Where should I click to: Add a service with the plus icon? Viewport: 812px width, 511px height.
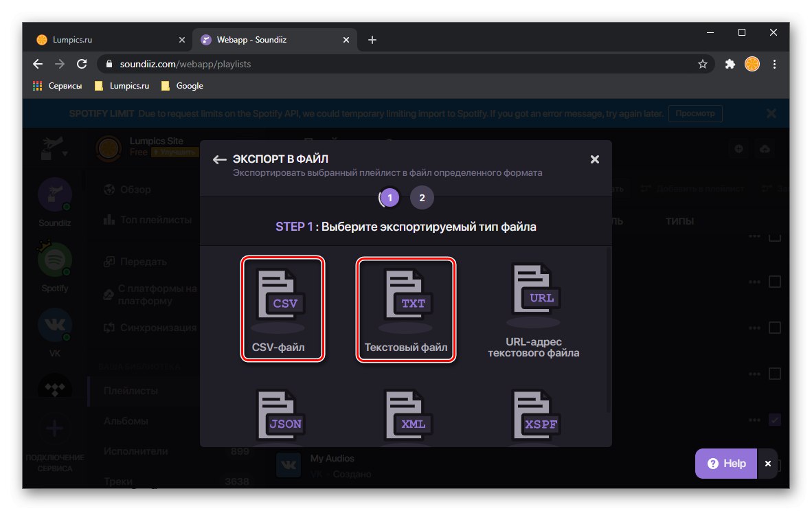[x=55, y=429]
